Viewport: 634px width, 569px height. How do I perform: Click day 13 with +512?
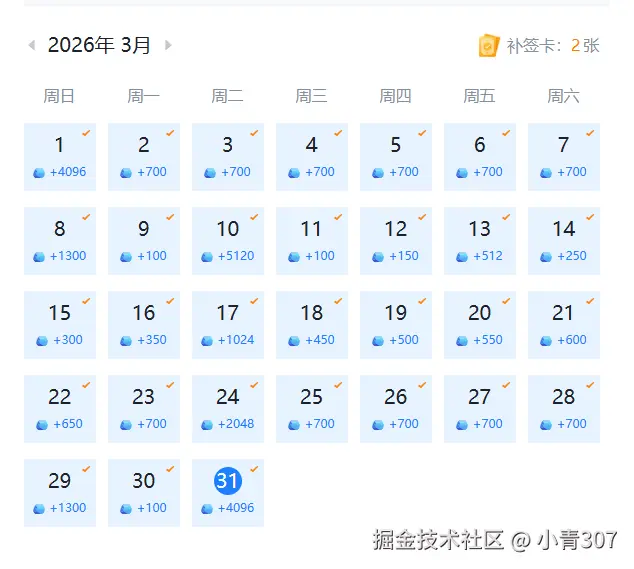point(480,241)
